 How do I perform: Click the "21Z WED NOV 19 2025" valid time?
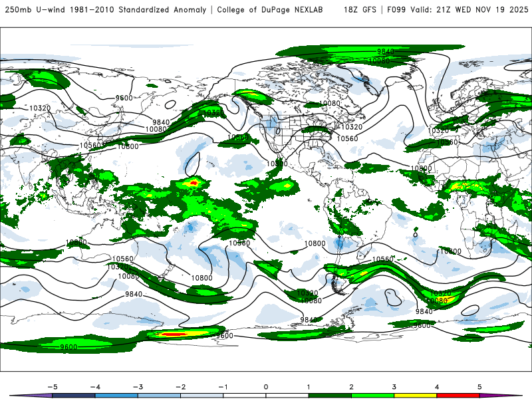[482, 10]
